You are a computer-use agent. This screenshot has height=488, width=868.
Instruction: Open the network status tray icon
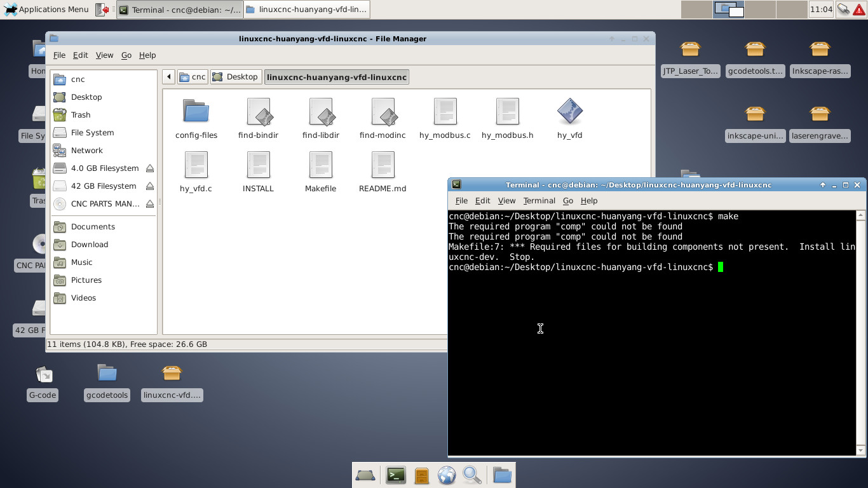click(x=843, y=10)
